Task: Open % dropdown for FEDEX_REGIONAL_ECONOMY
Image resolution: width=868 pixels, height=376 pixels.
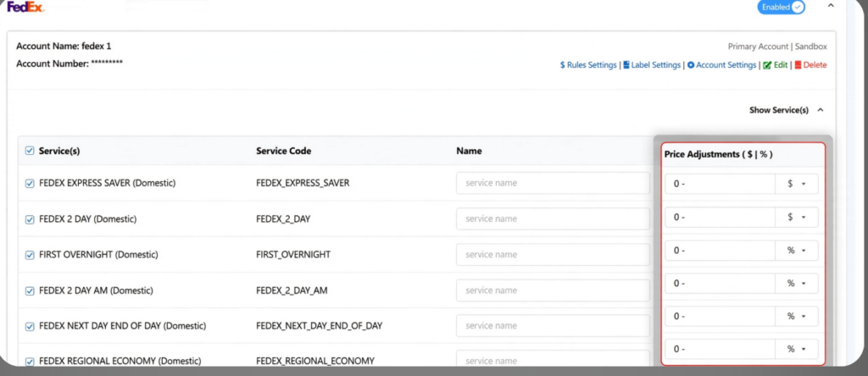Action: pos(797,349)
